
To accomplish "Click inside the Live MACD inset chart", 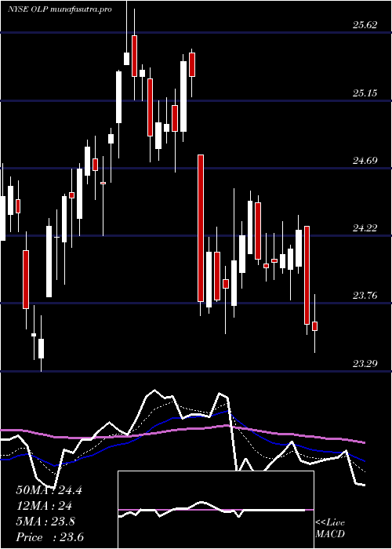I will 216,510.
